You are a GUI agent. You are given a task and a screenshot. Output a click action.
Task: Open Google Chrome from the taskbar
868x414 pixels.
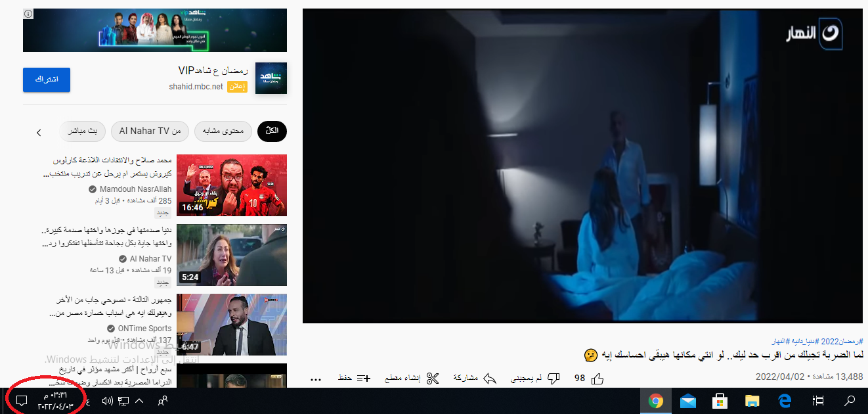(x=655, y=401)
